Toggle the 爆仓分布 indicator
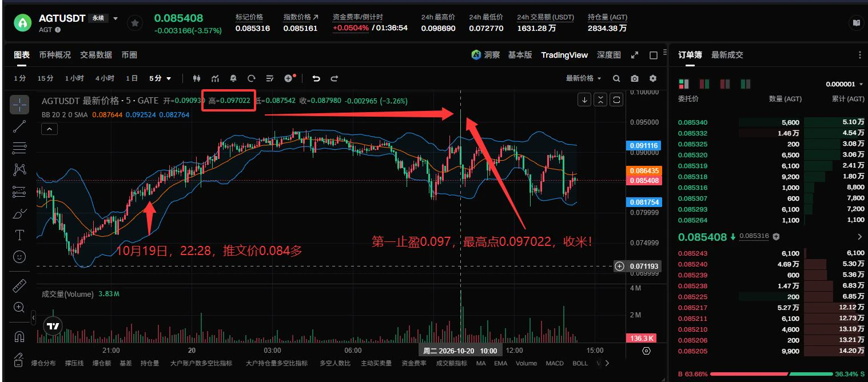This screenshot has width=868, height=382. tap(43, 363)
